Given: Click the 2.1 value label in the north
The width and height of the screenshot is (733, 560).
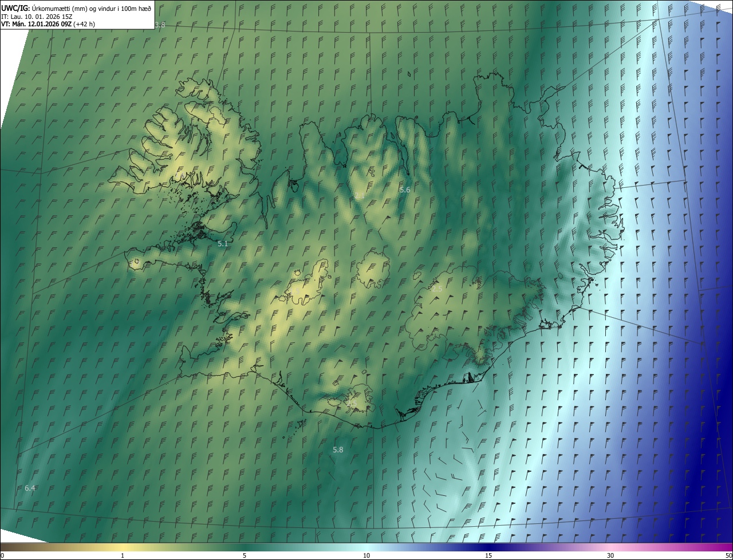Looking at the screenshot, I should [x=360, y=196].
